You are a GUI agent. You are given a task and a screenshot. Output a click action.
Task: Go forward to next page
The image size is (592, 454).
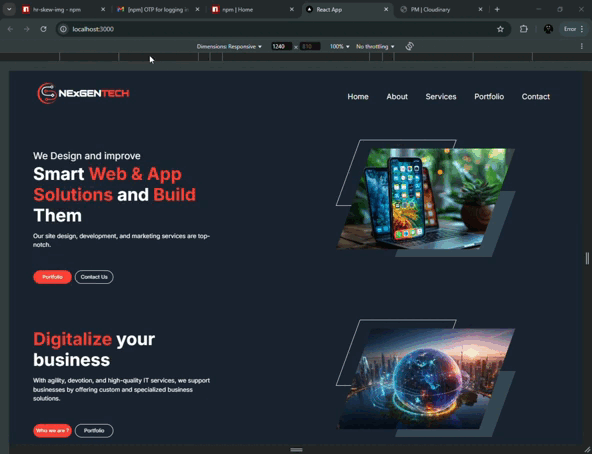coord(26,29)
